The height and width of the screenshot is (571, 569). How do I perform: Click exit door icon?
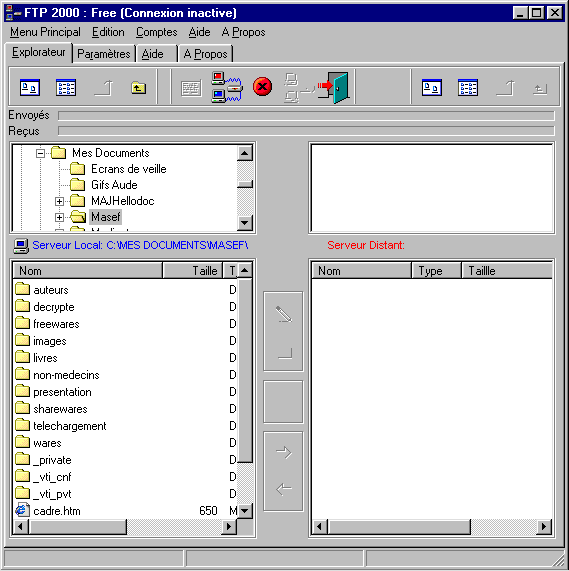tap(334, 87)
